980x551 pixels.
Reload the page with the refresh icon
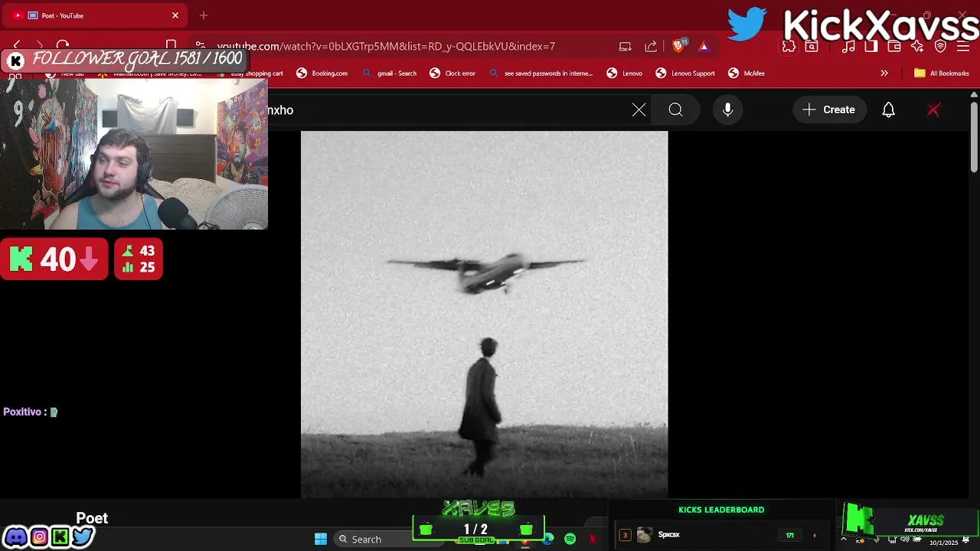tap(63, 46)
